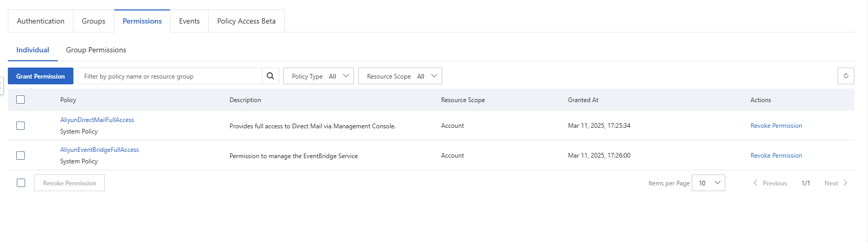Click the refresh icon button
868x243 pixels.
click(x=845, y=76)
